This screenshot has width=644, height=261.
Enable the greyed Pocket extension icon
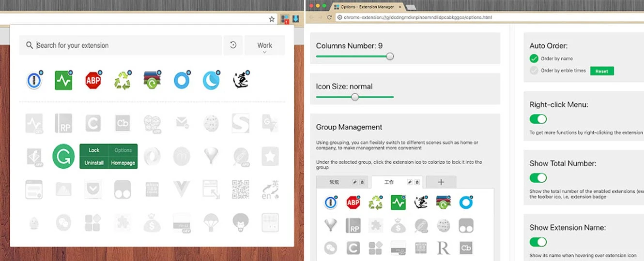click(93, 189)
